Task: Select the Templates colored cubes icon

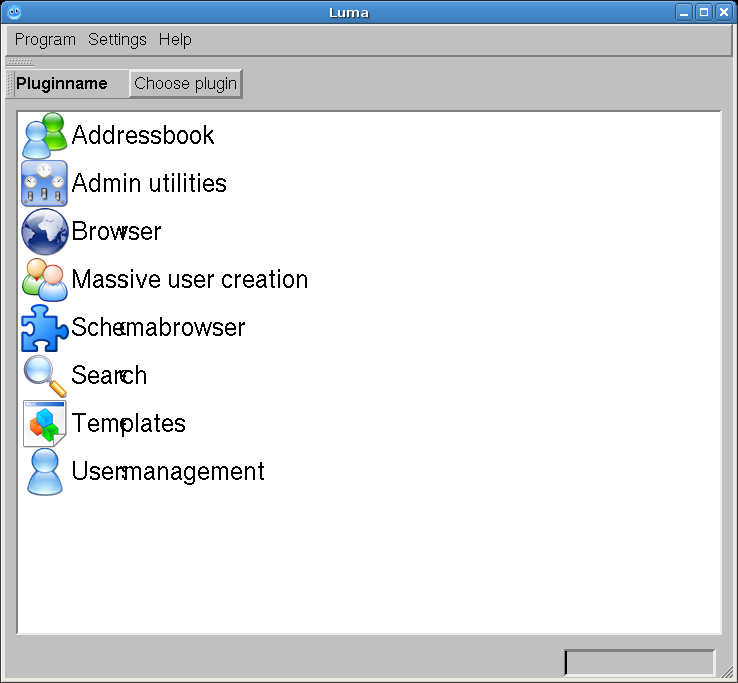Action: pos(45,423)
